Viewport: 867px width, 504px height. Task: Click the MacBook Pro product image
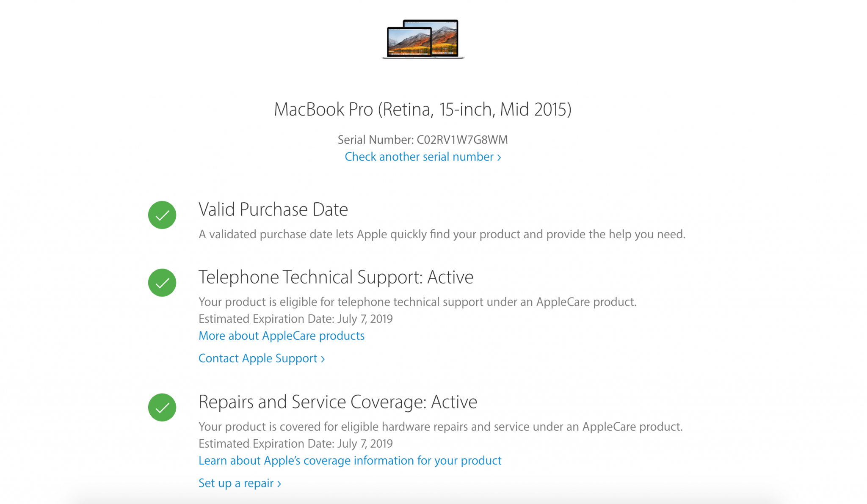click(x=423, y=39)
